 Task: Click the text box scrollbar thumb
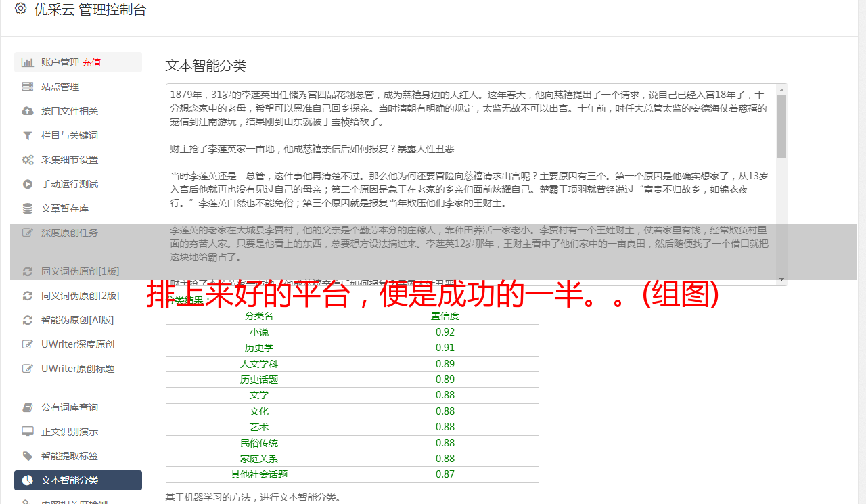click(781, 126)
